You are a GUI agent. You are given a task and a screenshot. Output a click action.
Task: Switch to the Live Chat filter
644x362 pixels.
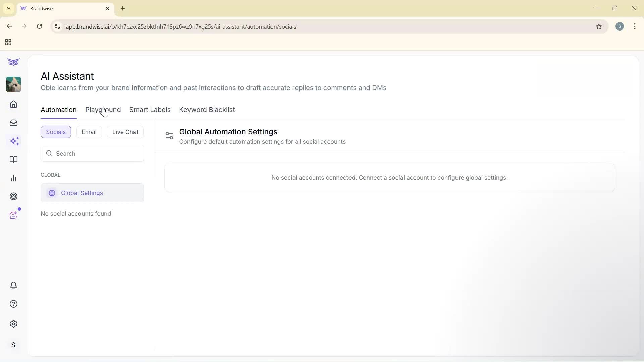[x=125, y=132]
